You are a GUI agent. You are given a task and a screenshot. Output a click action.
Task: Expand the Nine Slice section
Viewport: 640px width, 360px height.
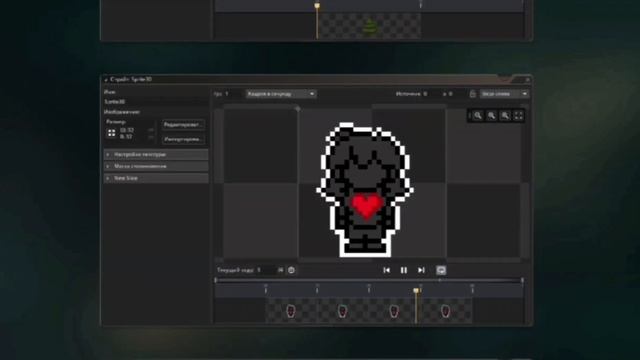156,178
